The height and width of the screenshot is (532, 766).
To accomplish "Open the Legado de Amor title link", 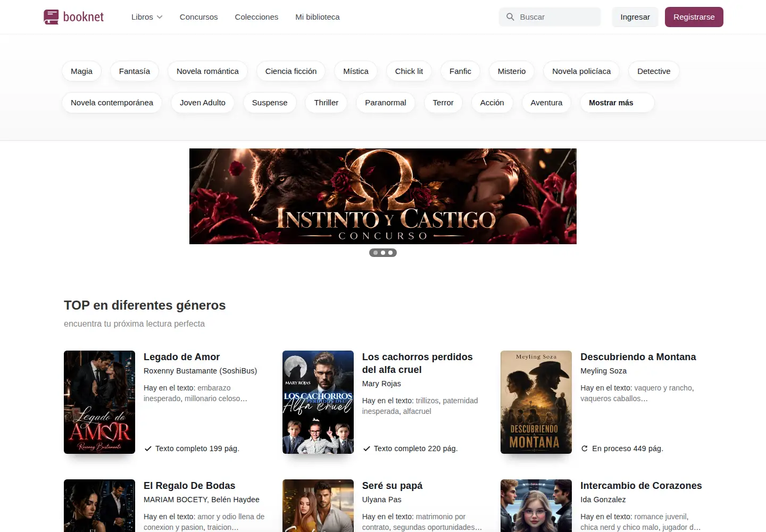I will (x=181, y=357).
